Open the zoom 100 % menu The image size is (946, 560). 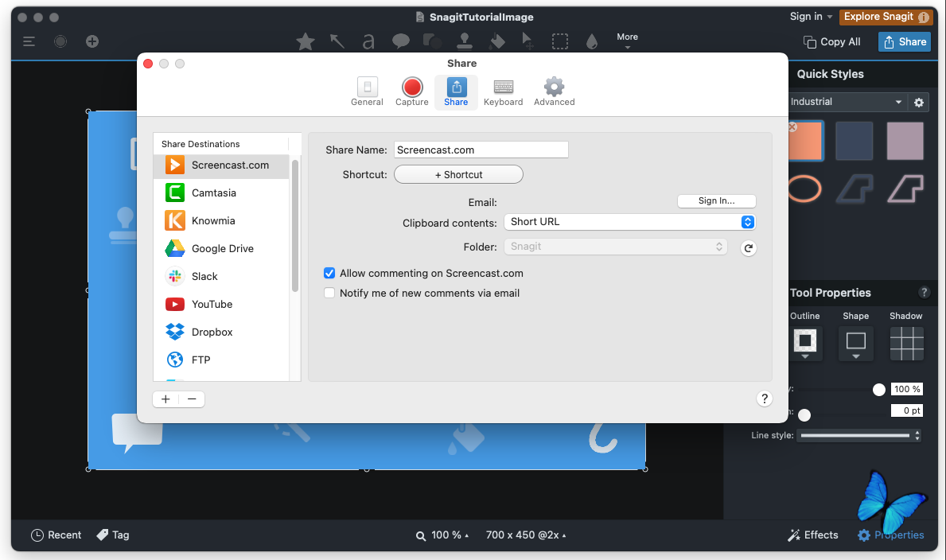point(442,535)
